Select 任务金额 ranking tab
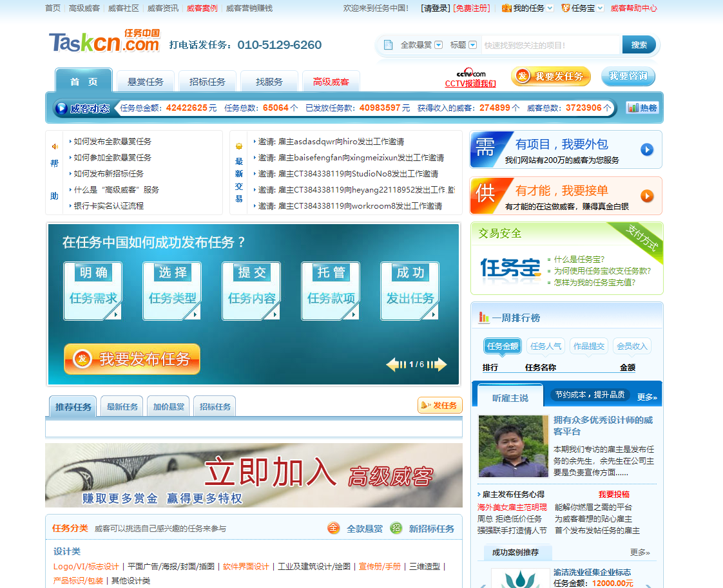The height and width of the screenshot is (588, 723). (x=503, y=346)
